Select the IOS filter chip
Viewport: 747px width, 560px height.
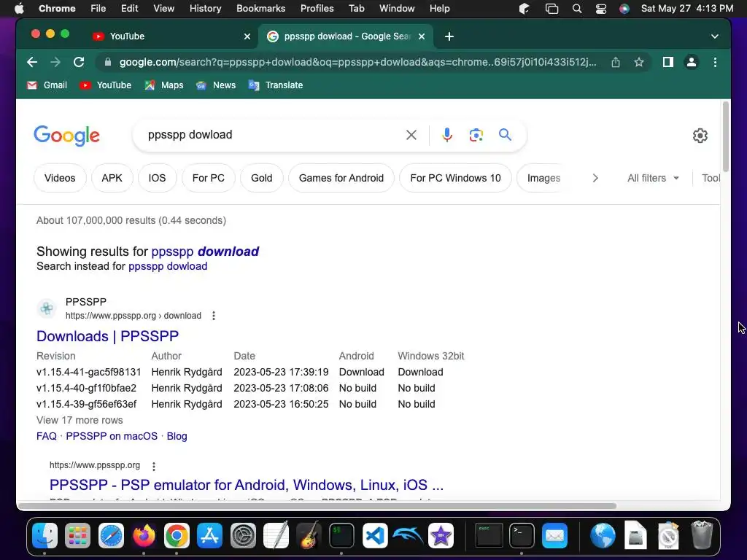[157, 178]
